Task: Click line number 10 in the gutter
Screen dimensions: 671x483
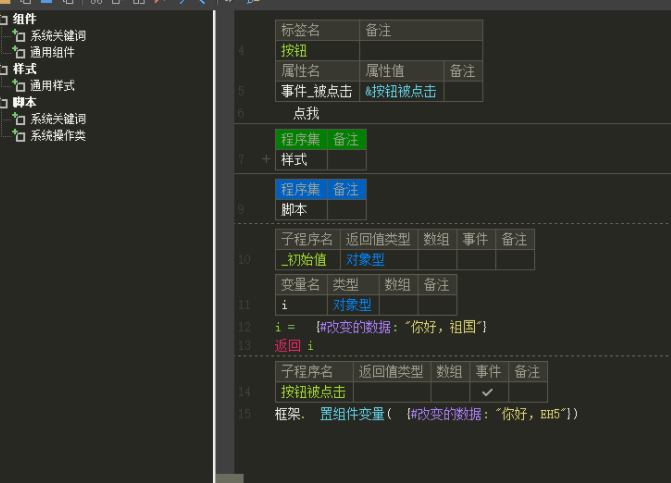Action: (244, 260)
